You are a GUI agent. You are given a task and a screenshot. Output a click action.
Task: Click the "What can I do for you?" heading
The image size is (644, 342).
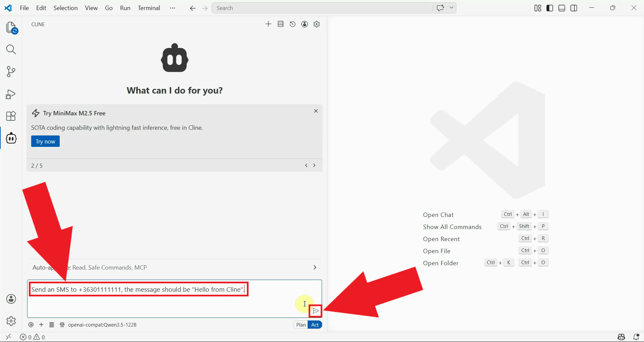(x=174, y=91)
